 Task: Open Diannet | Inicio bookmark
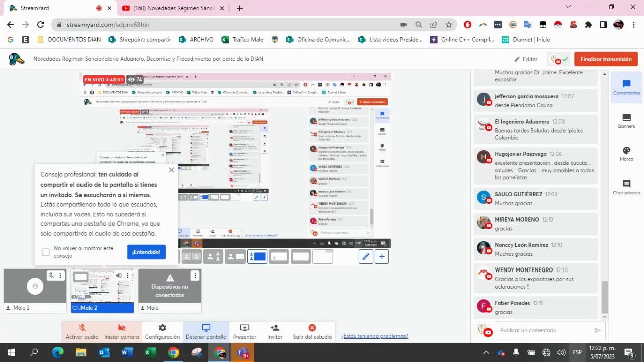click(x=526, y=39)
